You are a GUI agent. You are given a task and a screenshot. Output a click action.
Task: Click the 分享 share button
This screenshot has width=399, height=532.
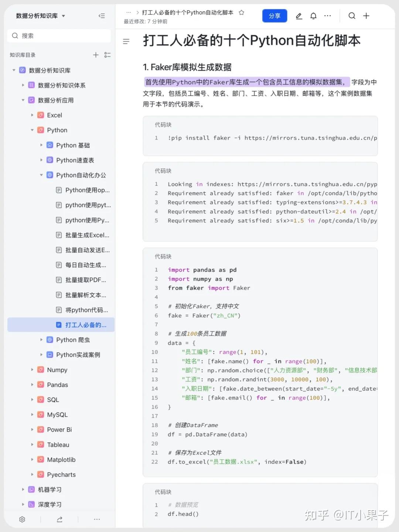coord(274,16)
